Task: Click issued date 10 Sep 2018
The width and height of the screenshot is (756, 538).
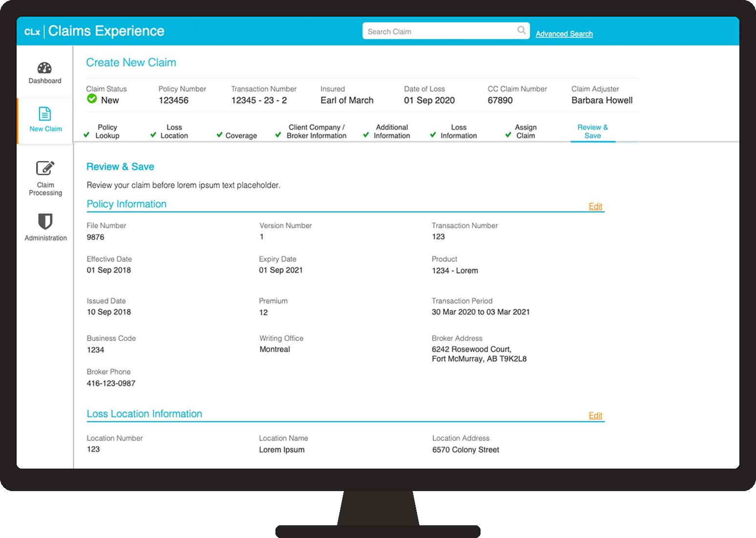Action: click(109, 312)
